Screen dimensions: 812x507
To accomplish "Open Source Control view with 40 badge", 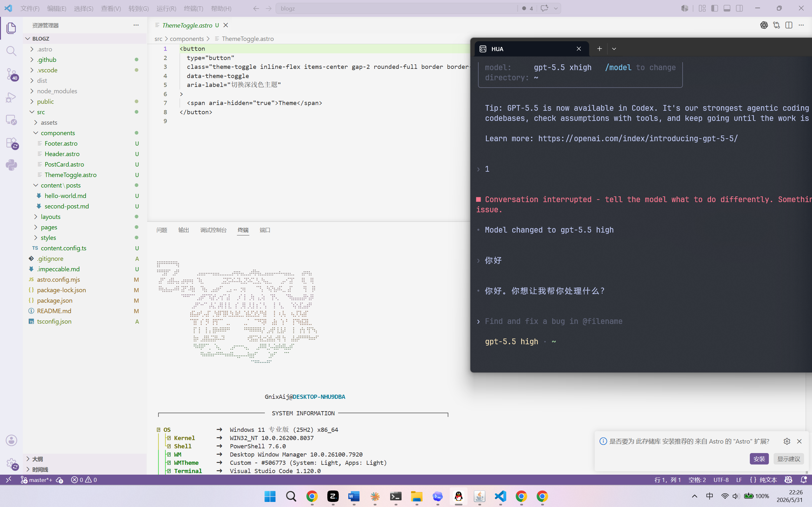I will pos(11,74).
